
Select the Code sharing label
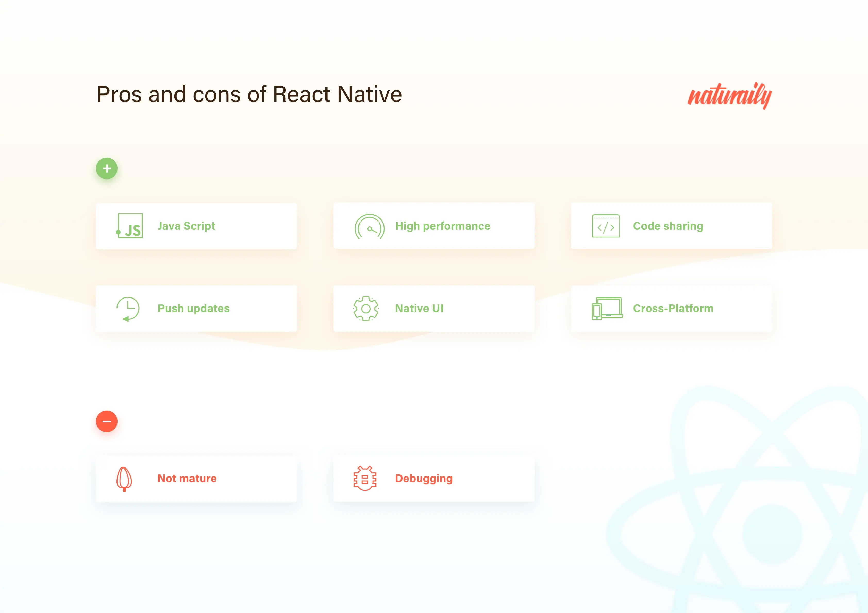pos(668,226)
